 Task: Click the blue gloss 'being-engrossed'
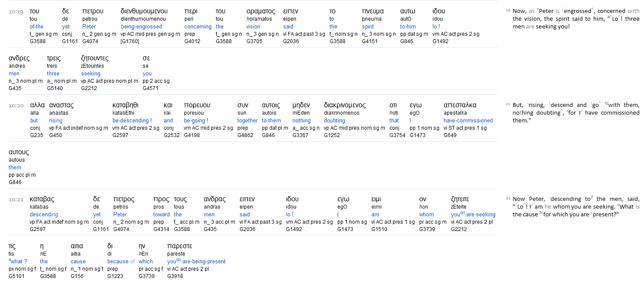click(x=141, y=27)
